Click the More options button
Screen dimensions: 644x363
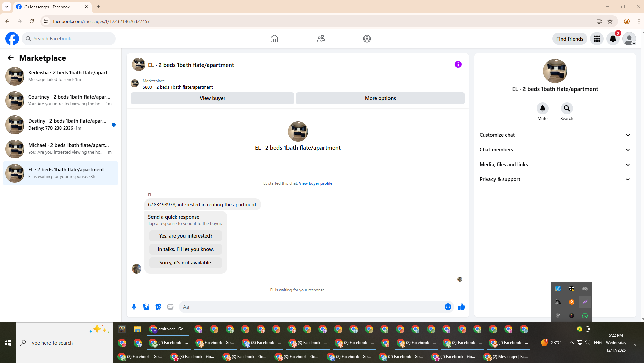(x=380, y=98)
